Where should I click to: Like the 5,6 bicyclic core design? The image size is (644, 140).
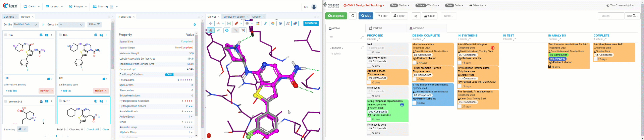pos(104,79)
